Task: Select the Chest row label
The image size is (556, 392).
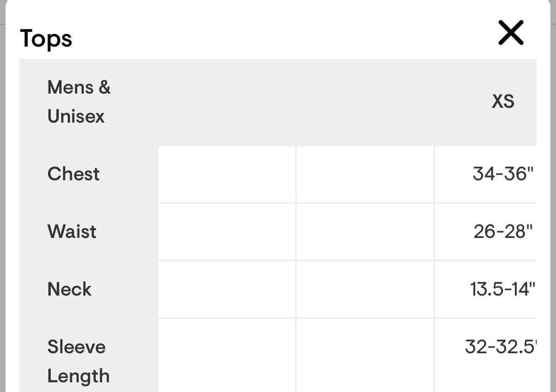Action: [73, 174]
